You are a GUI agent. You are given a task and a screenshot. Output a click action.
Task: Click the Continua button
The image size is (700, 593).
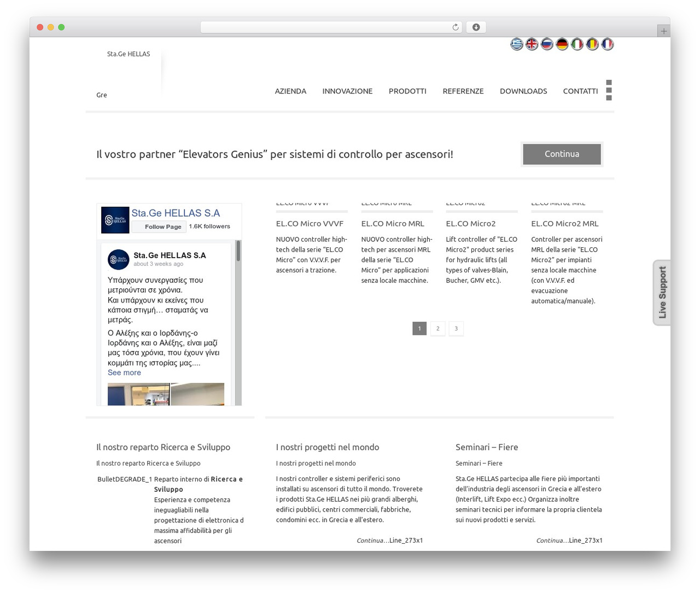click(x=562, y=154)
